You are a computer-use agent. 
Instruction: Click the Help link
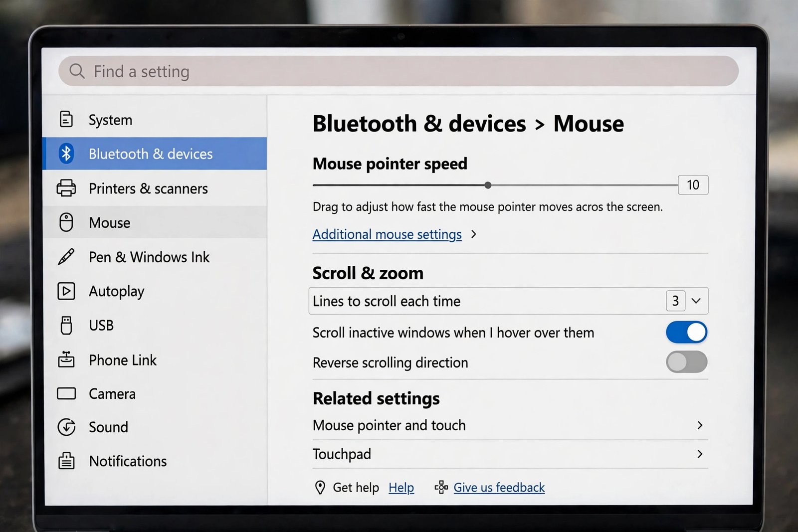pos(401,488)
